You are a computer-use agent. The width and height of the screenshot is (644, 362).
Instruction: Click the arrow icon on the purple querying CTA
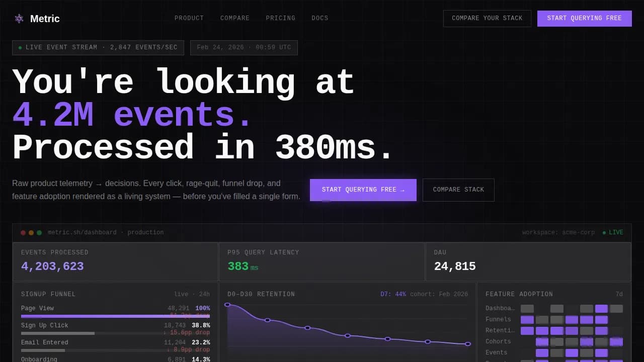coord(401,190)
